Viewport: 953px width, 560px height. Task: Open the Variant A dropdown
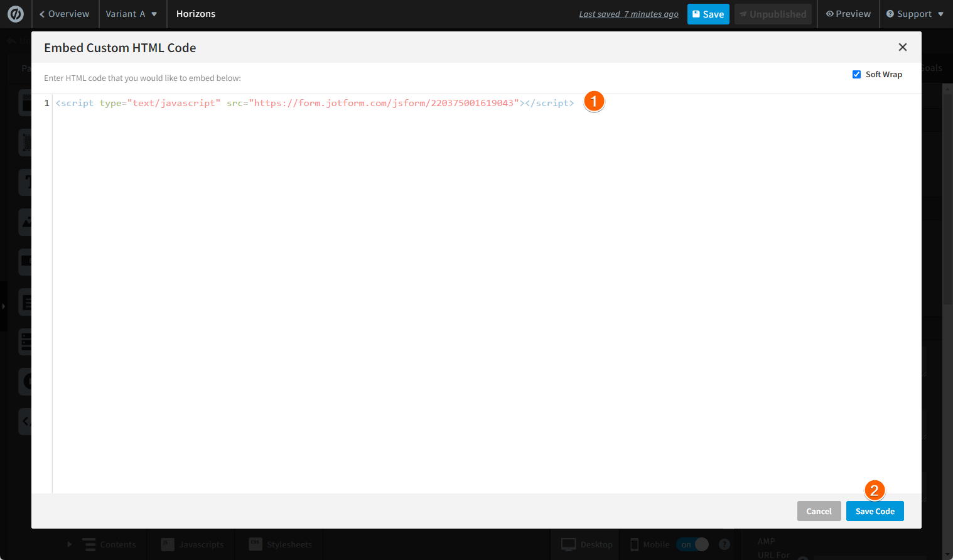click(131, 14)
